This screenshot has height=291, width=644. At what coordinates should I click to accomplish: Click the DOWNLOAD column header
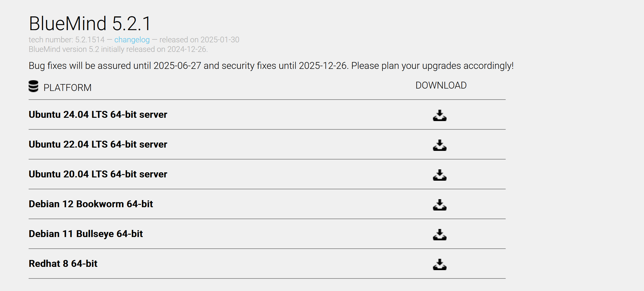(x=441, y=86)
